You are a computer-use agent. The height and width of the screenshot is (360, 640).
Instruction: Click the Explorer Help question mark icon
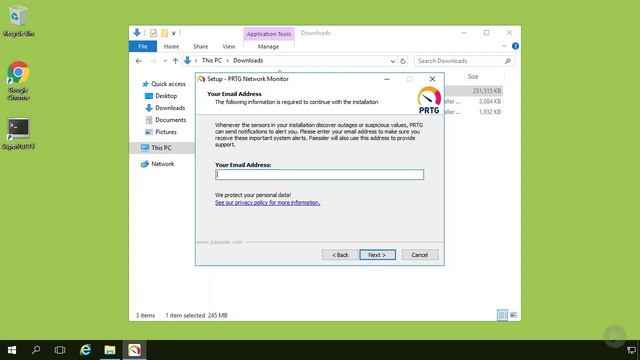pyautogui.click(x=515, y=46)
